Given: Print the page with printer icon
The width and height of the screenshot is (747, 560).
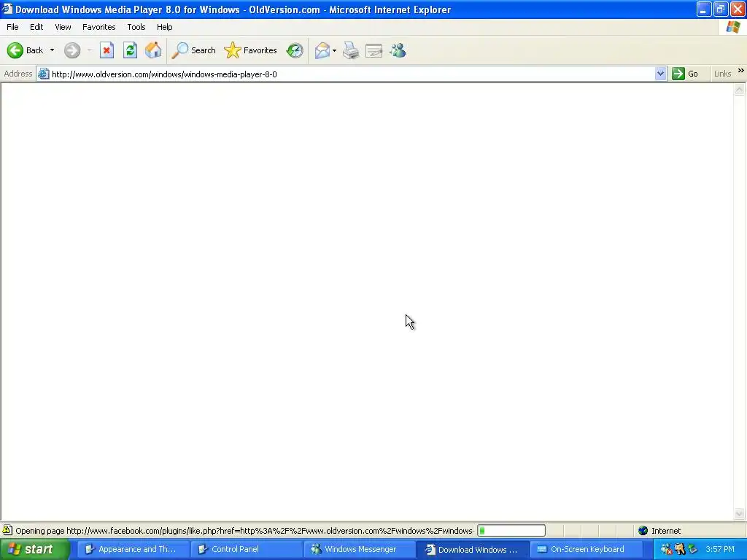Looking at the screenshot, I should coord(351,50).
